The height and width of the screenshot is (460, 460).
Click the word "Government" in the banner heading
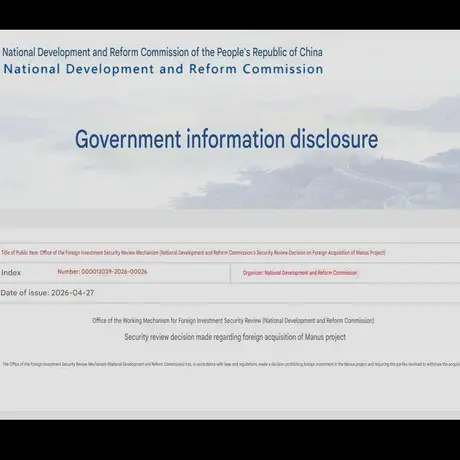click(128, 139)
